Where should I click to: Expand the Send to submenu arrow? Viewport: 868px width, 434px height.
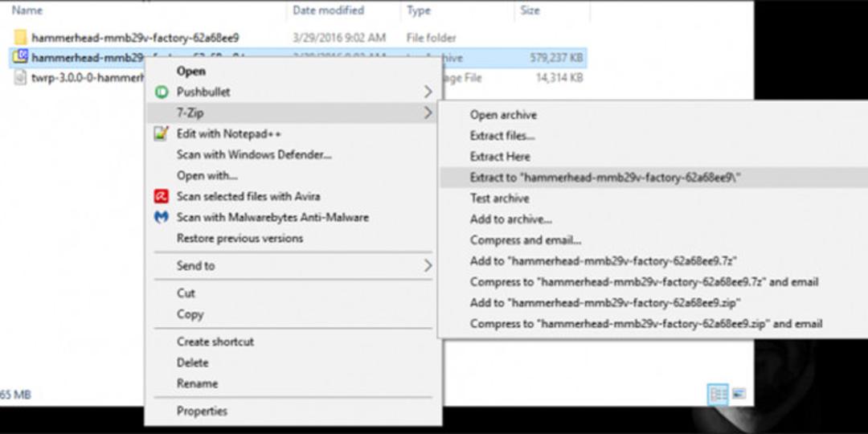click(428, 266)
